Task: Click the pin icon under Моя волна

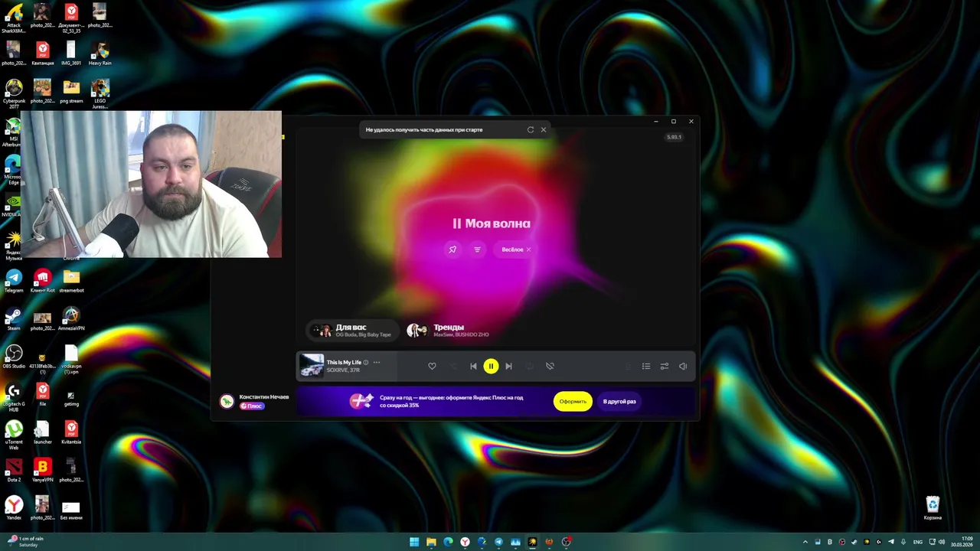Action: coord(452,249)
